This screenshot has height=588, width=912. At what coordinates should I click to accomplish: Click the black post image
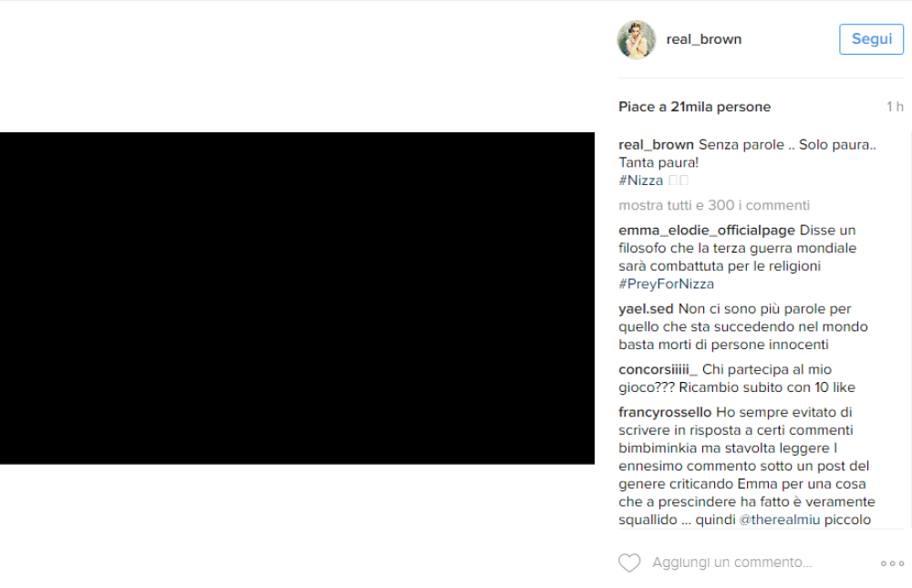click(x=297, y=298)
